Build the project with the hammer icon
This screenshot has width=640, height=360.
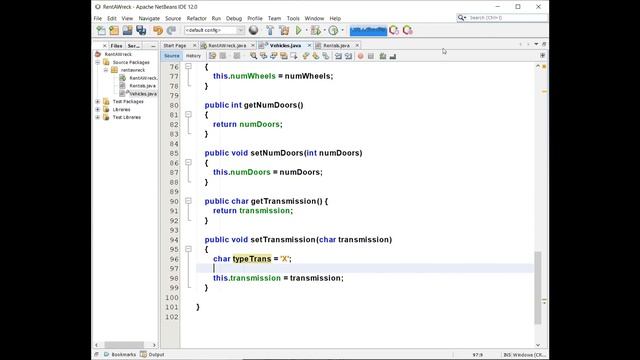pyautogui.click(x=270, y=31)
